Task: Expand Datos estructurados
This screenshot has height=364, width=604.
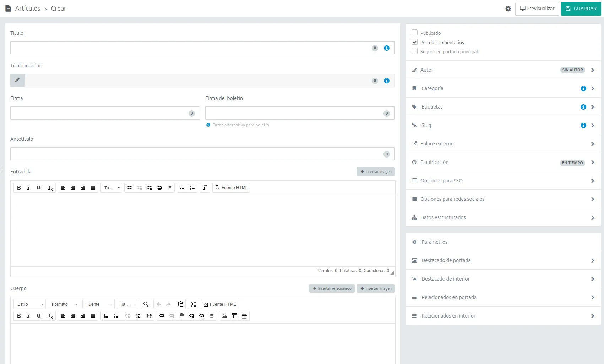Action: coord(503,217)
